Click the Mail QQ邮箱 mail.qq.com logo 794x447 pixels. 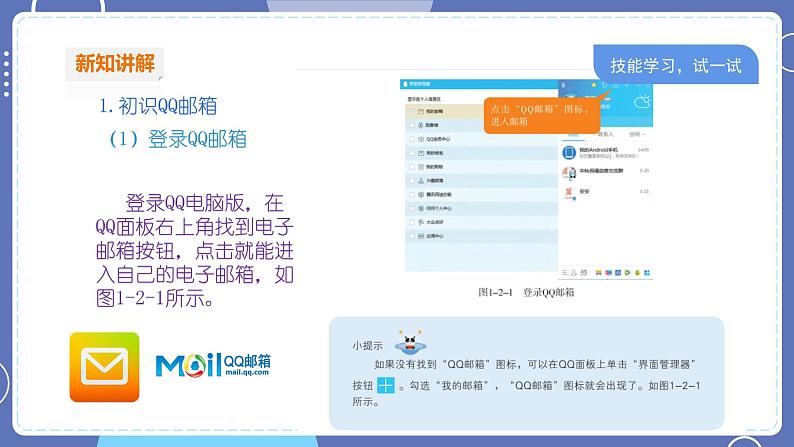(x=214, y=365)
